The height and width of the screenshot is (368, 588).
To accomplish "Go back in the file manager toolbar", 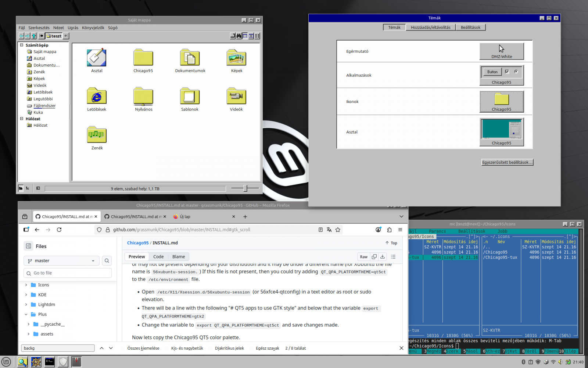I will (x=22, y=36).
